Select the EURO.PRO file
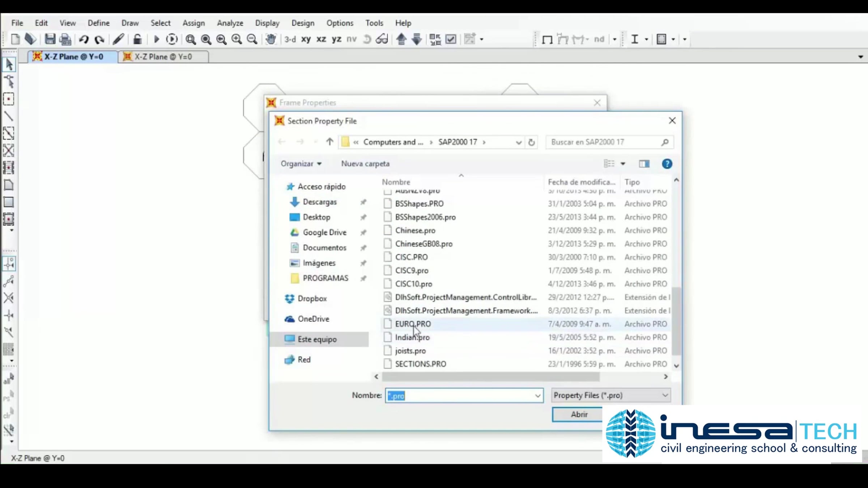 [x=413, y=324]
